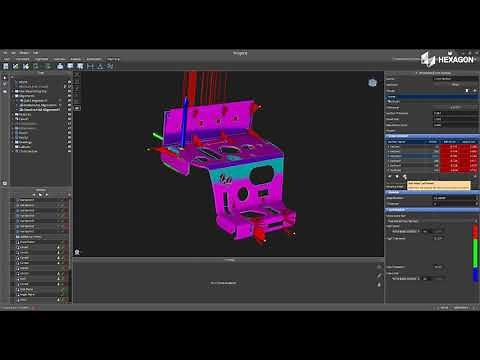Screen dimensions: 480x360
Task: Click the red segment of the color scale
Action: pyautogui.click(x=476, y=231)
